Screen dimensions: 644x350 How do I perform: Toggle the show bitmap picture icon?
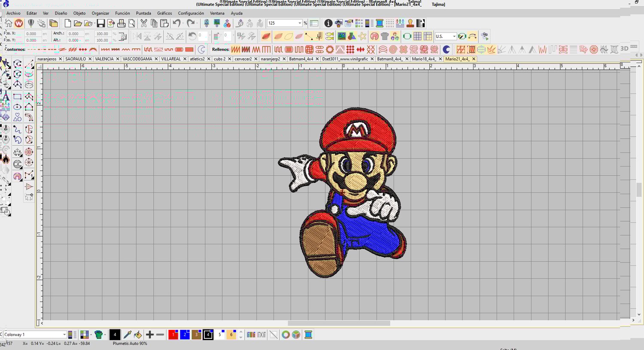point(342,37)
